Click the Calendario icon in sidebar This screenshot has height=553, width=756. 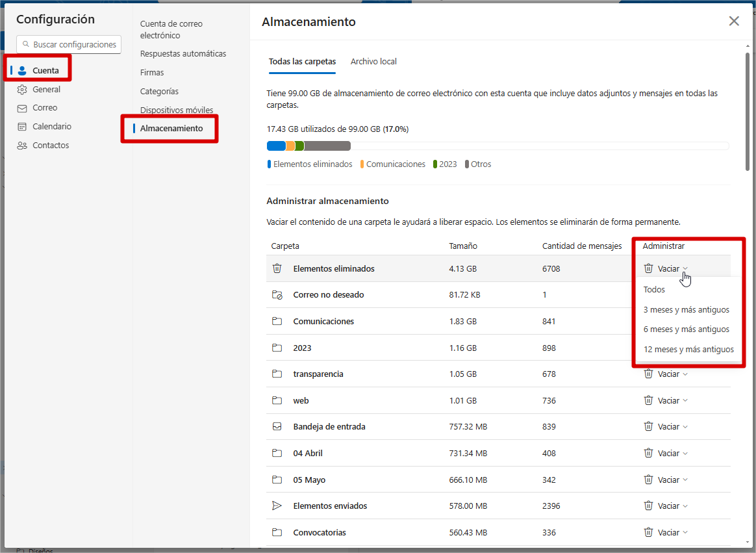coord(22,127)
